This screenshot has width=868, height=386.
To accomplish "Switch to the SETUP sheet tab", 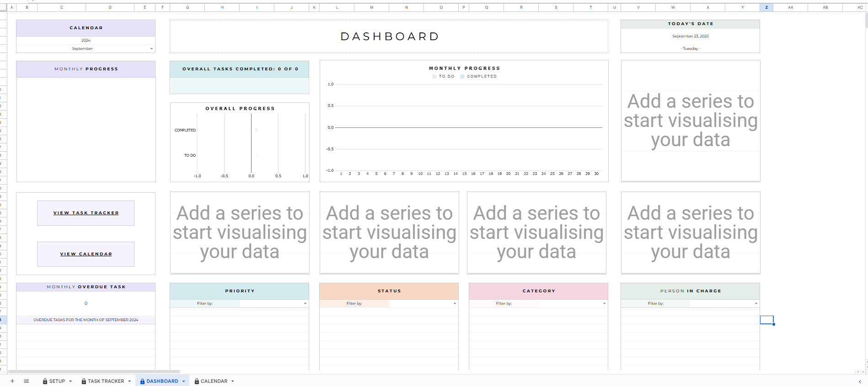I will [57, 381].
